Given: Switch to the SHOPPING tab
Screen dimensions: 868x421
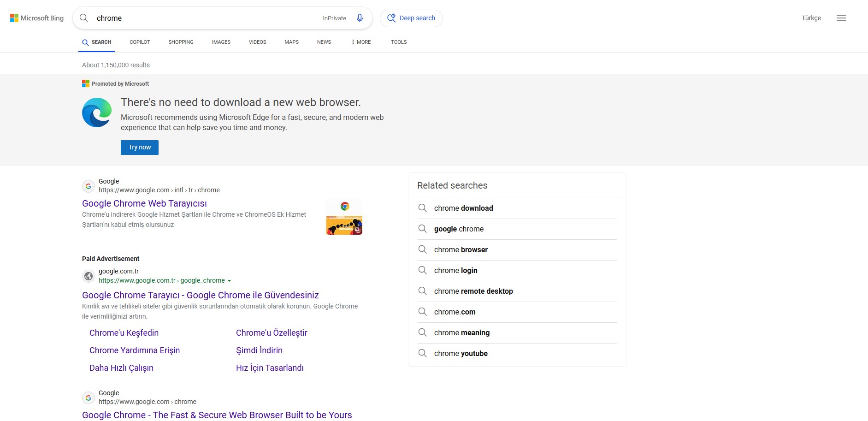Looking at the screenshot, I should tap(181, 42).
